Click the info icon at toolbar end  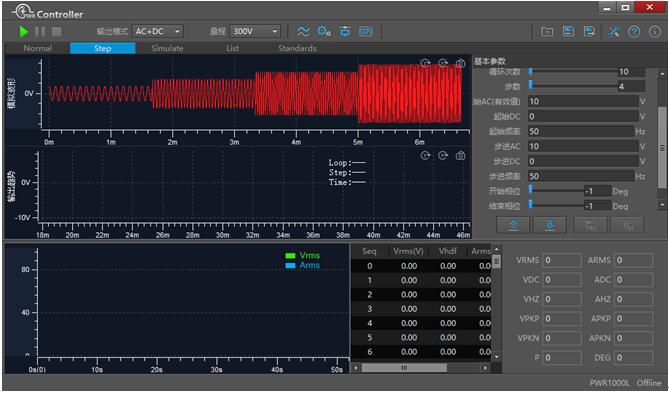coord(655,32)
